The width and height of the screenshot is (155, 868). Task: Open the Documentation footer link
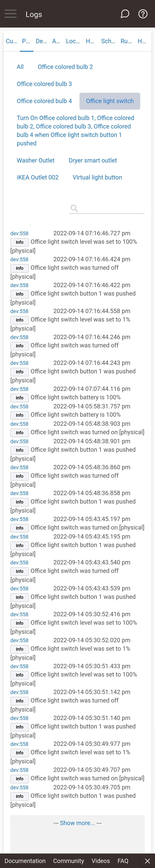point(25,861)
